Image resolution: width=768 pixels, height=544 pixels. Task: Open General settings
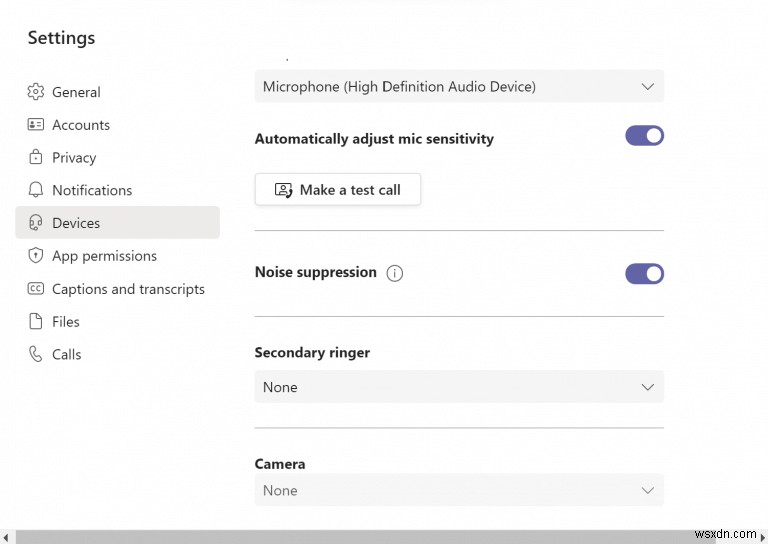click(118, 92)
